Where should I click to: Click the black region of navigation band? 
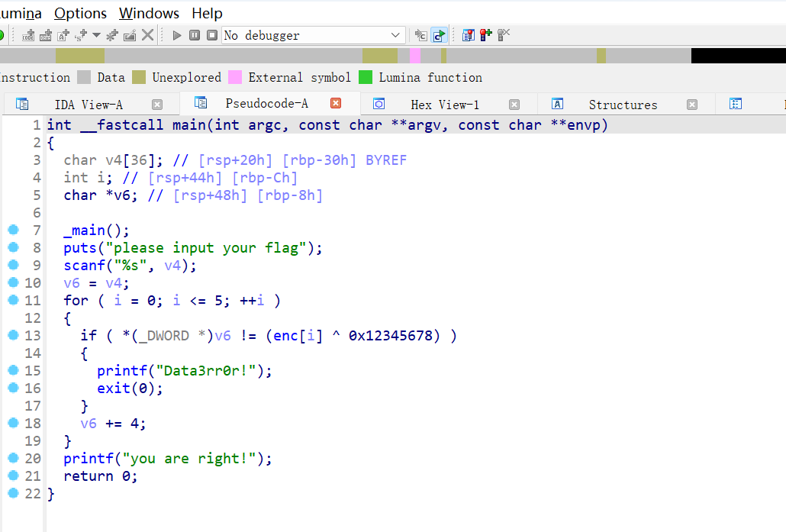[x=739, y=56]
